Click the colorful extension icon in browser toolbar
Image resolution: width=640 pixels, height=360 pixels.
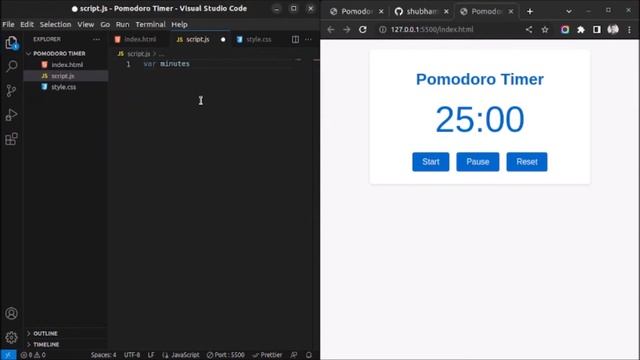pos(565,29)
